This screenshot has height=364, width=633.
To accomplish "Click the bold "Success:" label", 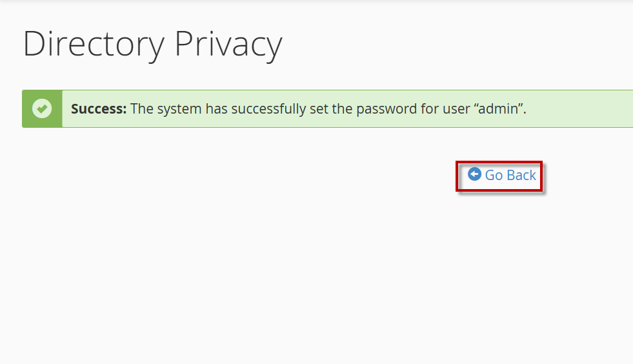I will click(x=98, y=108).
